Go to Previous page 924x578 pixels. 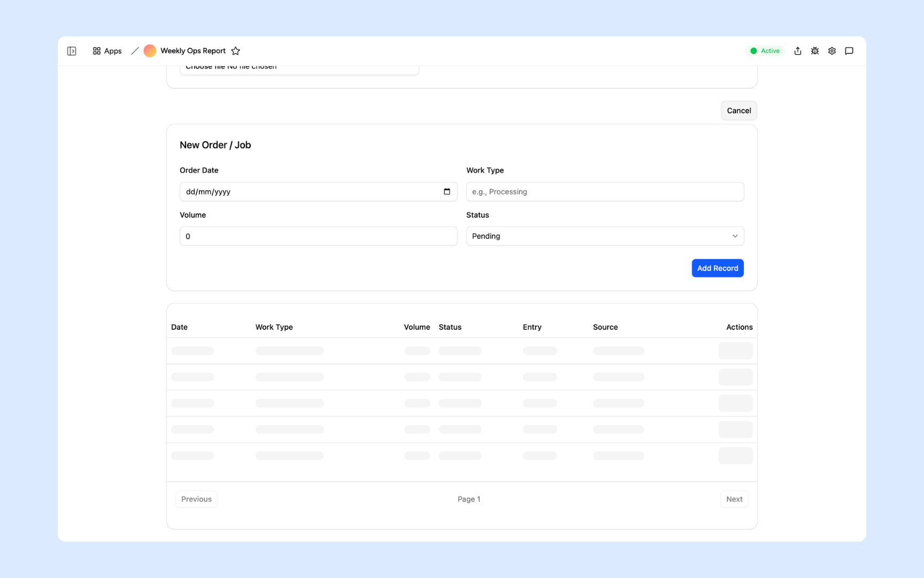click(x=196, y=499)
